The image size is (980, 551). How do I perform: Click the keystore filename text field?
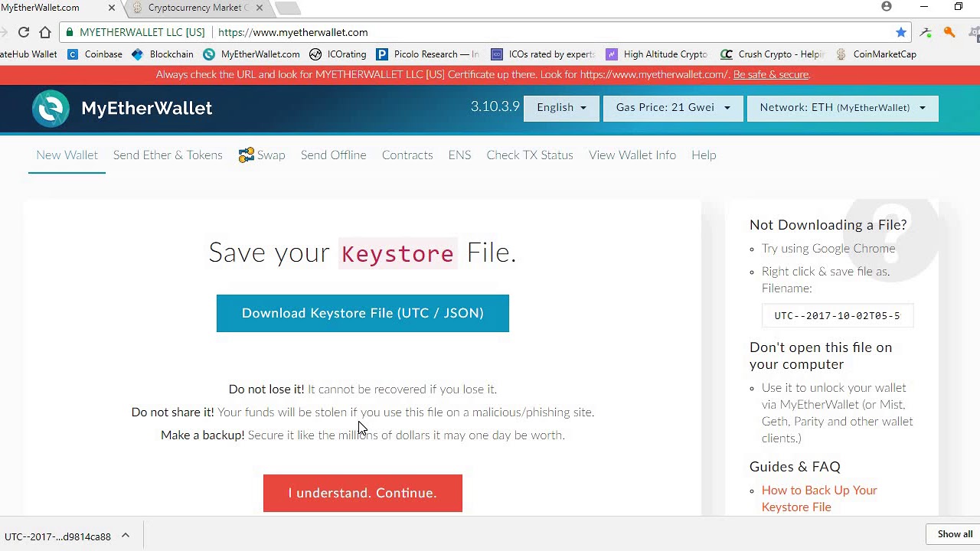[x=837, y=315]
